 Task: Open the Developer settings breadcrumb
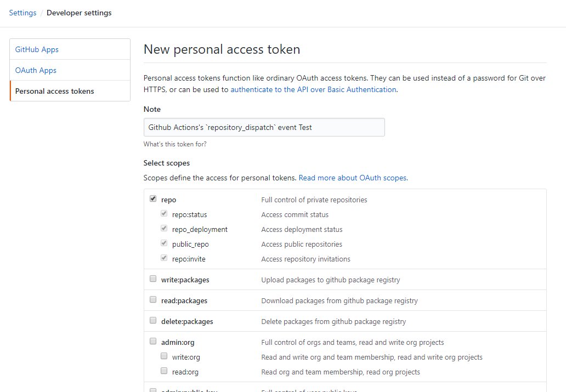click(79, 12)
